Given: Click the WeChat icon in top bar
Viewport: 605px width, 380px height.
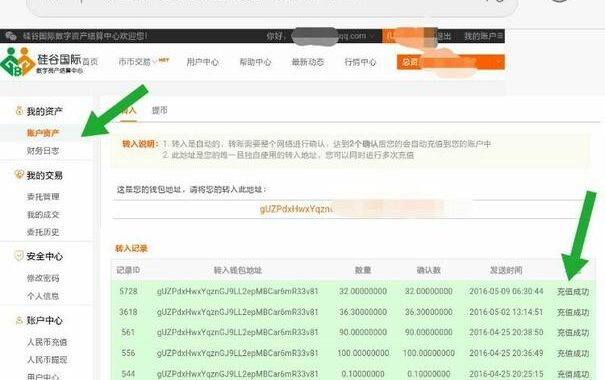Looking at the screenshot, I should coord(10,36).
